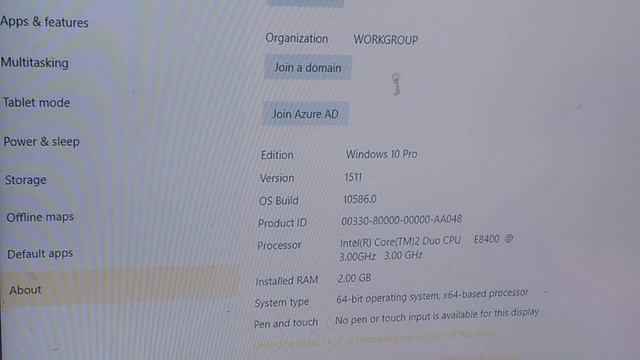
Task: Click the installed RAM value 2.00 GB
Action: pyautogui.click(x=354, y=278)
